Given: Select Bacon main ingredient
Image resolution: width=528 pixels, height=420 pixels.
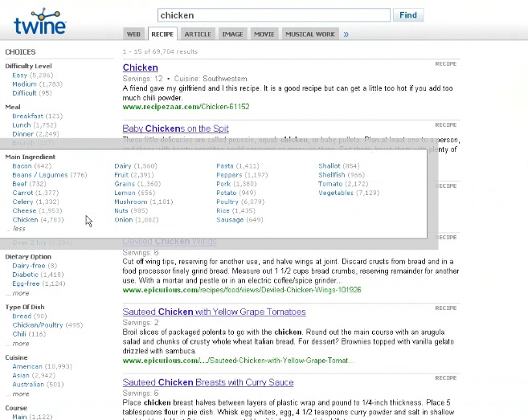Looking at the screenshot, I should (x=22, y=166).
